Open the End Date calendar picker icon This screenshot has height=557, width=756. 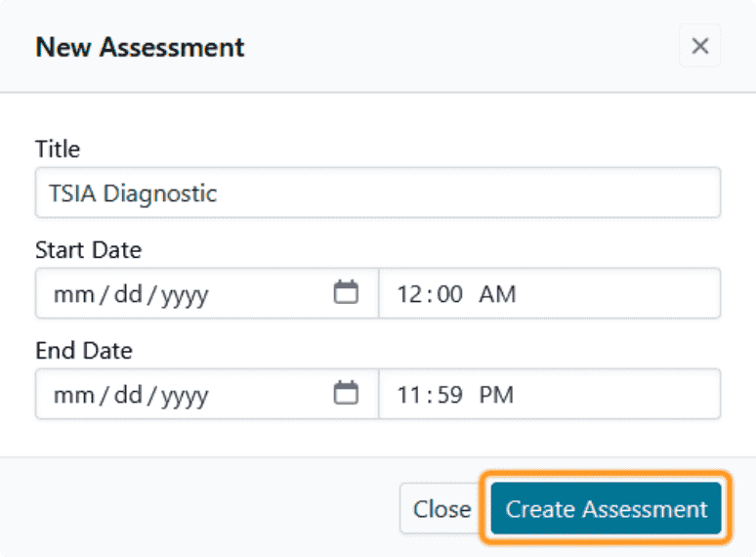click(346, 394)
